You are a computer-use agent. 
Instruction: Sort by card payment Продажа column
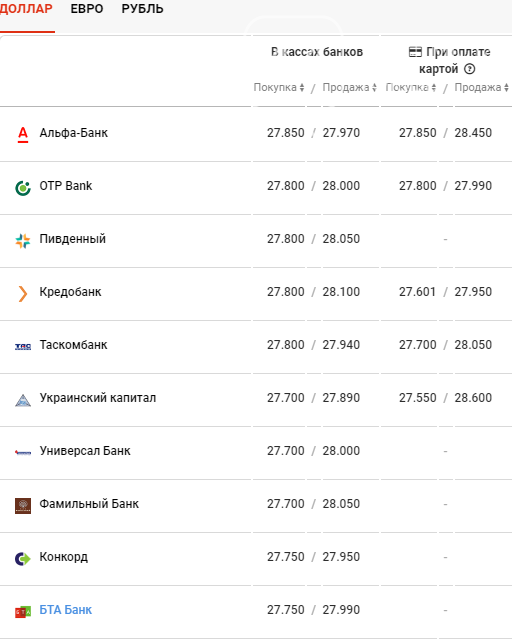(481, 87)
